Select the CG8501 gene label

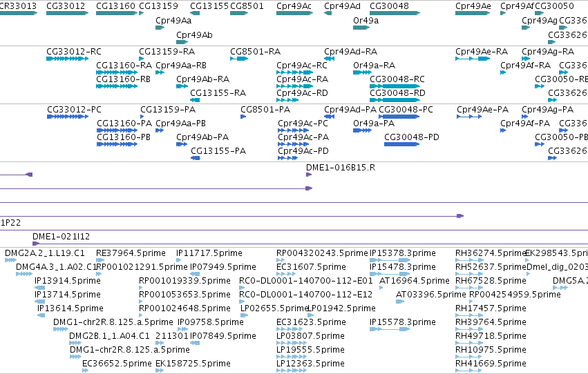click(247, 6)
